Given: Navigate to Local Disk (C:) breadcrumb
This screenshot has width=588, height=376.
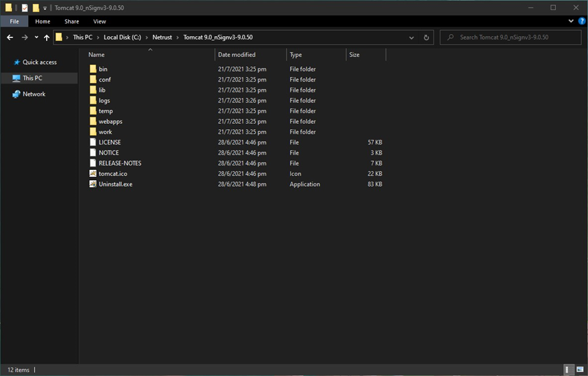Looking at the screenshot, I should pyautogui.click(x=122, y=37).
